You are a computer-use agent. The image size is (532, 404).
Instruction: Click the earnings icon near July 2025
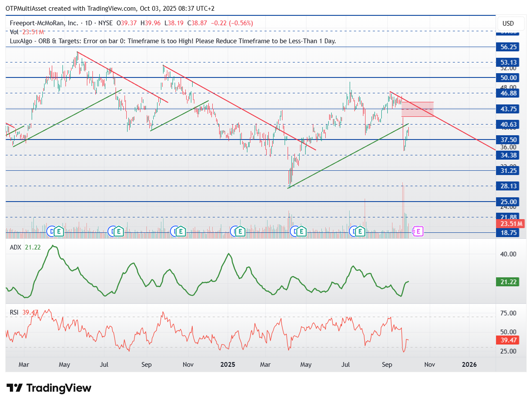tap(361, 232)
